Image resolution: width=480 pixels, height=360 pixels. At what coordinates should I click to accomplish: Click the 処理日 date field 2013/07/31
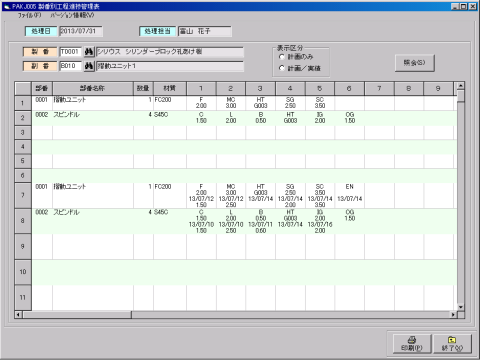click(81, 31)
